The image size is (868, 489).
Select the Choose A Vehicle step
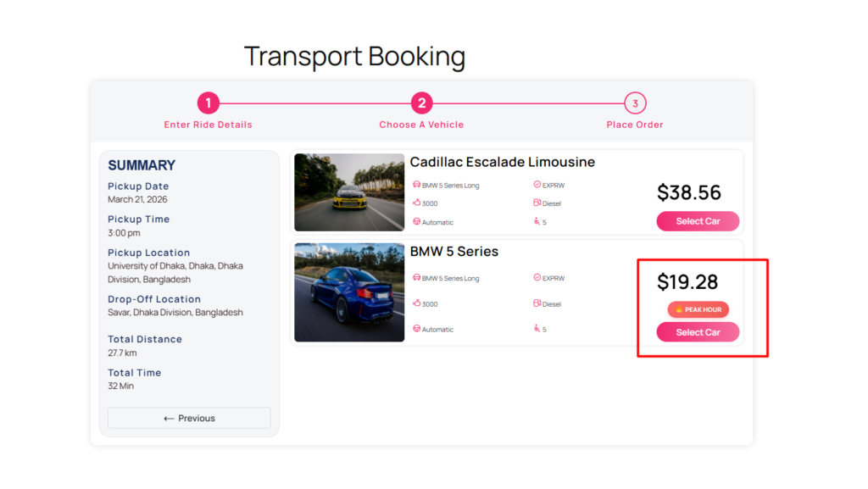421,103
